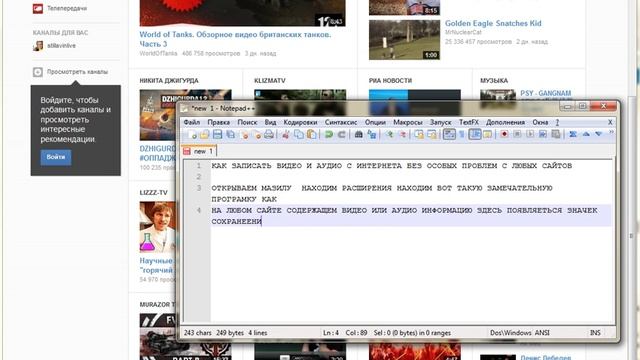Click the word 'СОХРАНЕЕНИ' in the editor

tap(236, 221)
